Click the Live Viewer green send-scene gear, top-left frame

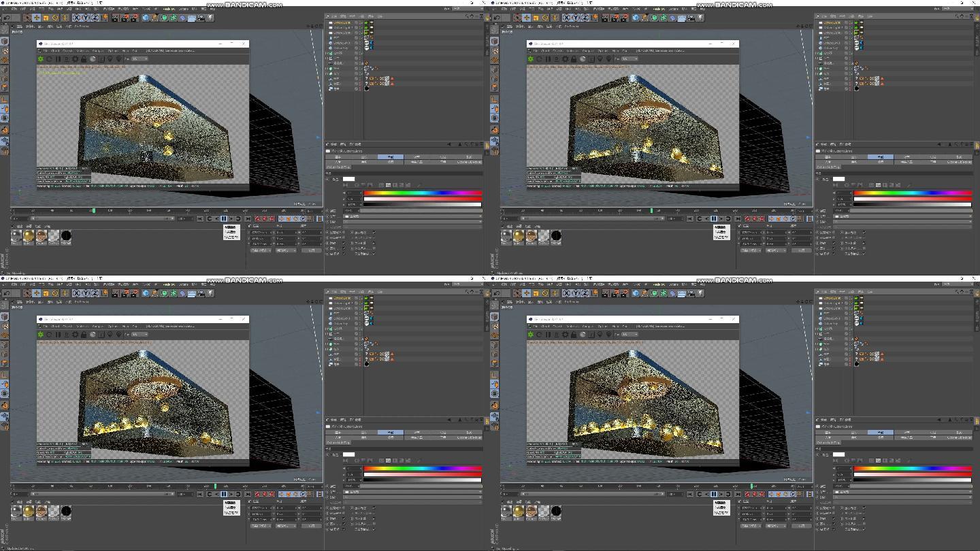(41, 59)
